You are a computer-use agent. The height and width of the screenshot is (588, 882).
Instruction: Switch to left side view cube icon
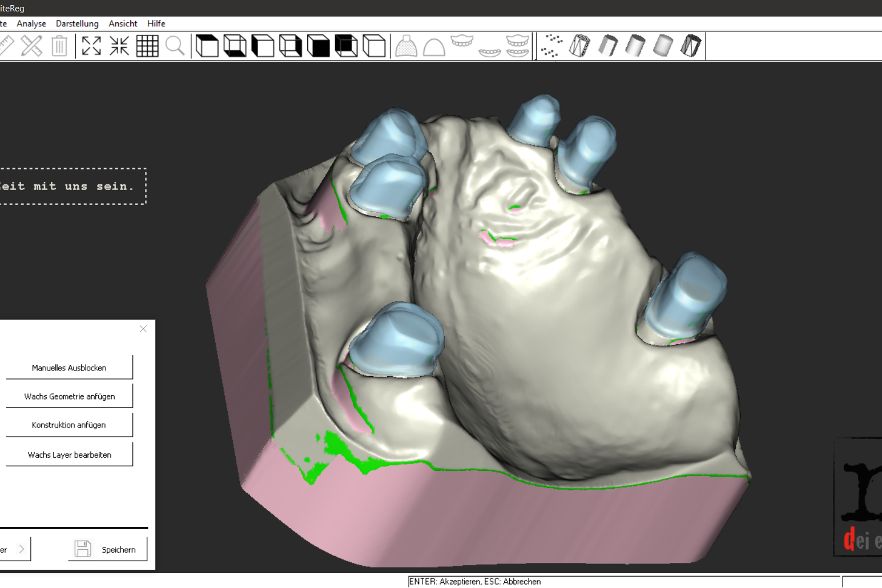(263, 46)
